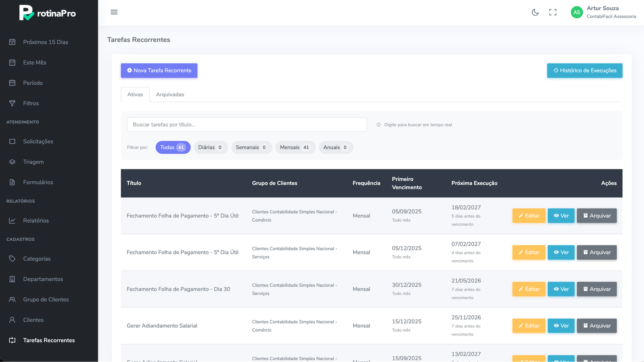Edit the task with next execution 18/02/2027

point(529,216)
